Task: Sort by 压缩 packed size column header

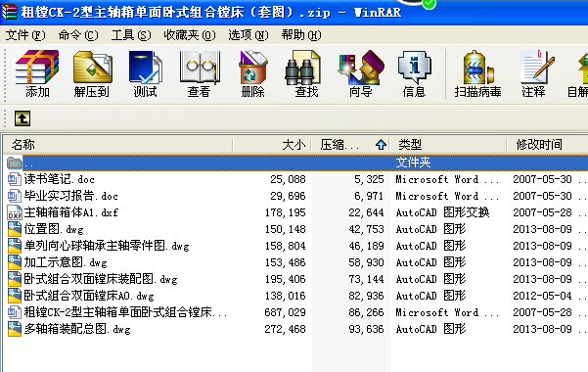Action: click(350, 145)
